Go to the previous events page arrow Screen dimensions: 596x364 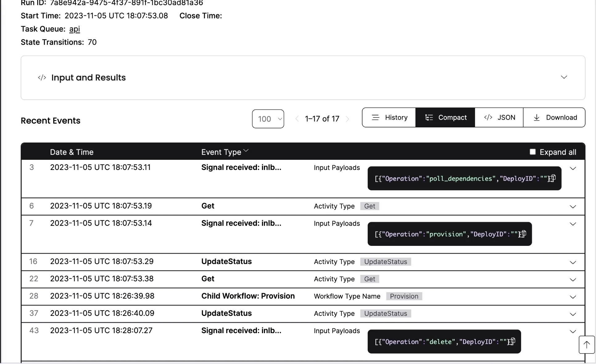[297, 119]
